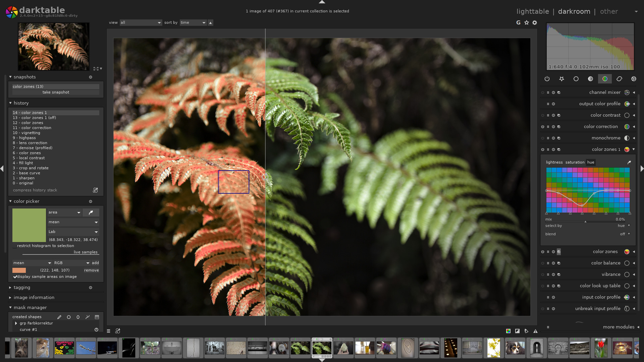Select the vibrance module icon
644x362 pixels.
[x=627, y=275]
